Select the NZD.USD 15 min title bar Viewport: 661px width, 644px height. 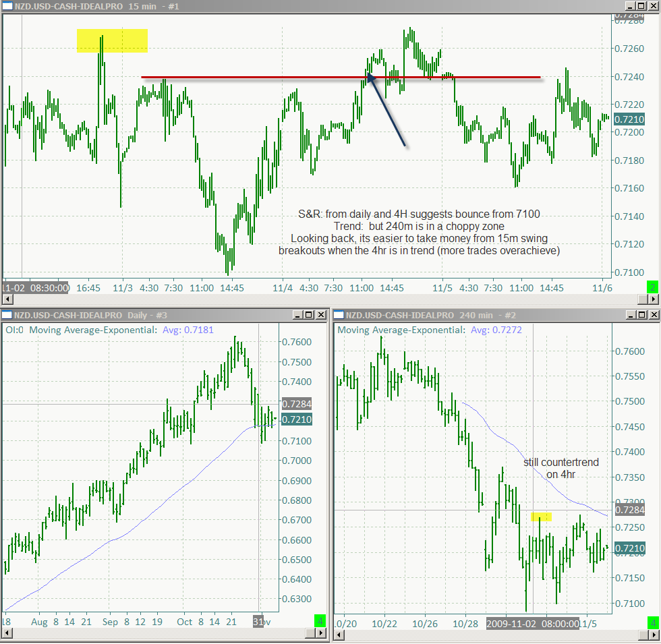point(312,6)
